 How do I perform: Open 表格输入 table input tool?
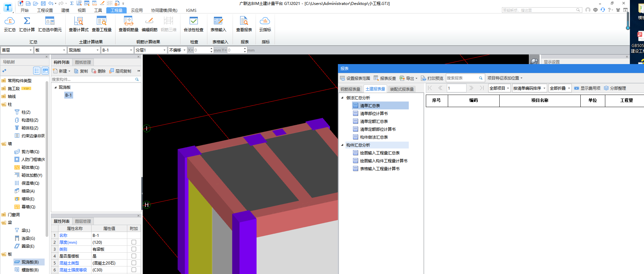click(x=218, y=24)
